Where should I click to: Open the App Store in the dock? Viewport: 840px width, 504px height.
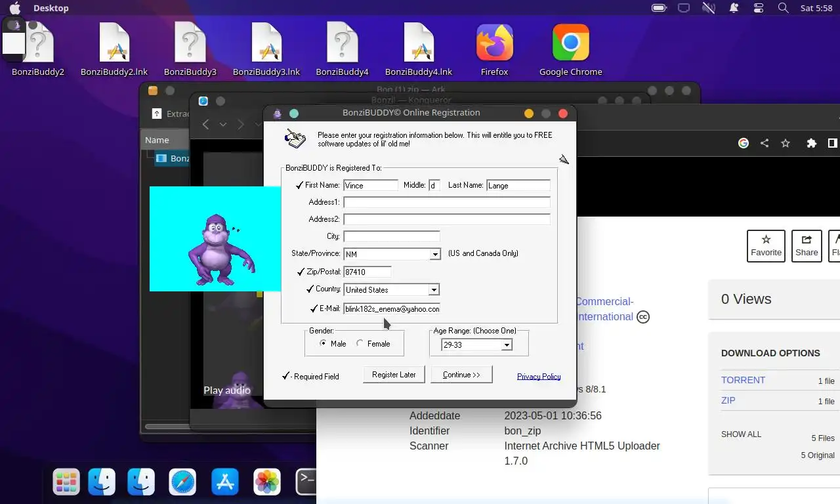coord(225,482)
